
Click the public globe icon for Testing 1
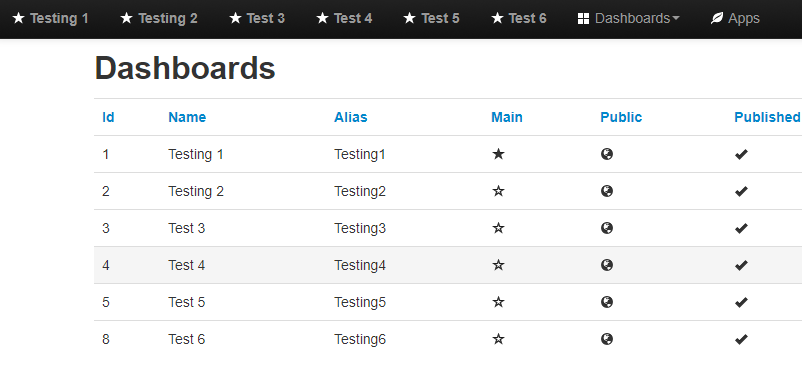[607, 154]
